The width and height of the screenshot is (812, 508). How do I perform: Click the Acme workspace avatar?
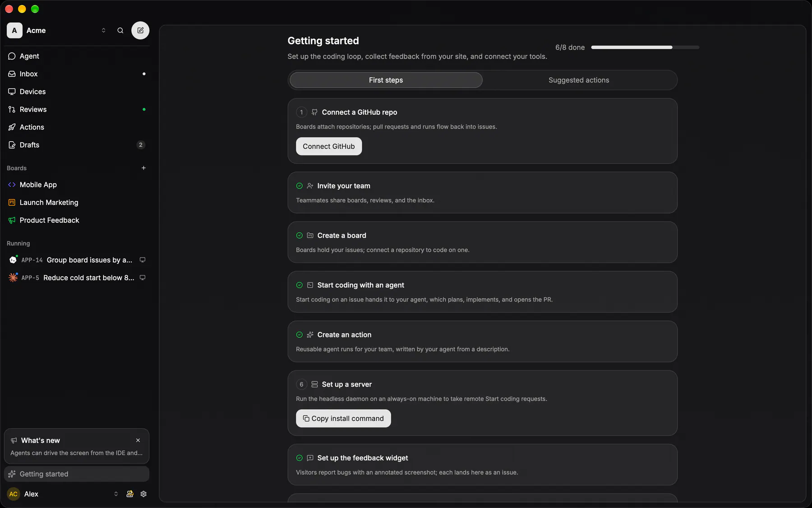point(14,30)
